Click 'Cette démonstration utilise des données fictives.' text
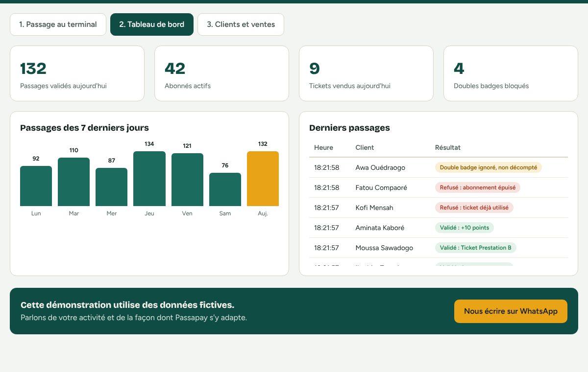 click(x=127, y=305)
